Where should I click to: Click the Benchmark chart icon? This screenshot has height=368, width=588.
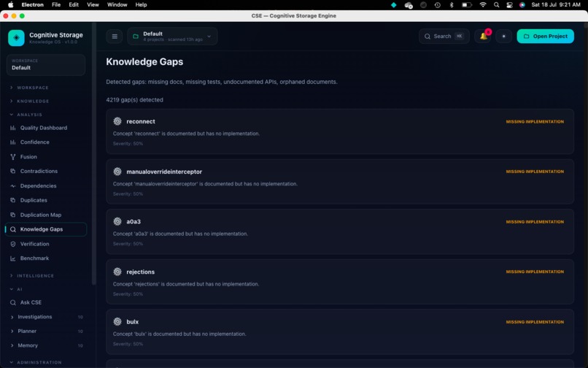tap(12, 258)
